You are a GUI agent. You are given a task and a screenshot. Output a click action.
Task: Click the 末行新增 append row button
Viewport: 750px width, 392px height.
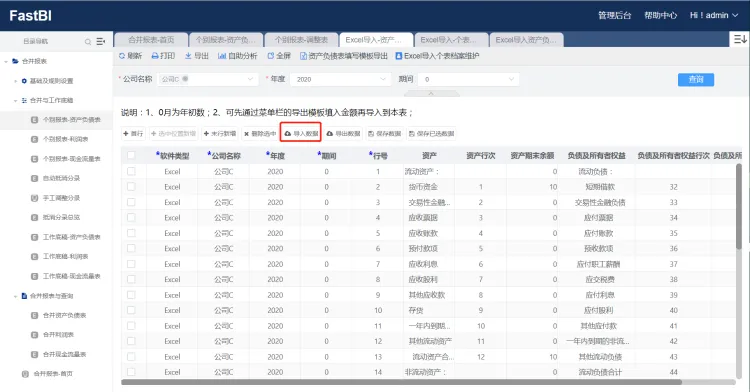pos(220,133)
